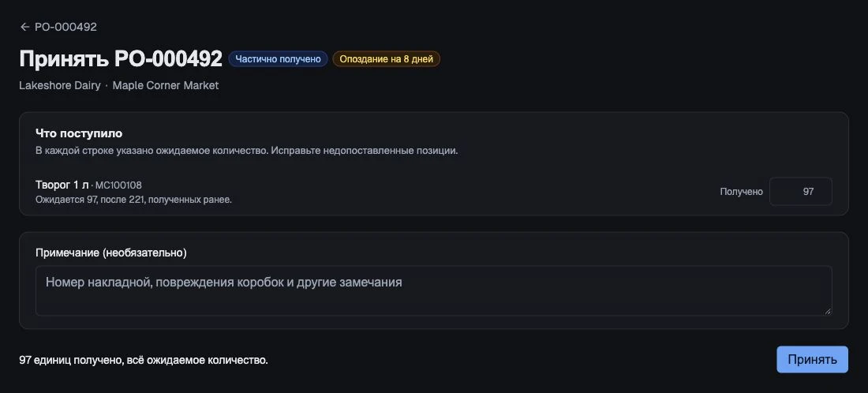
Task: Click the Получено field label
Action: click(741, 192)
